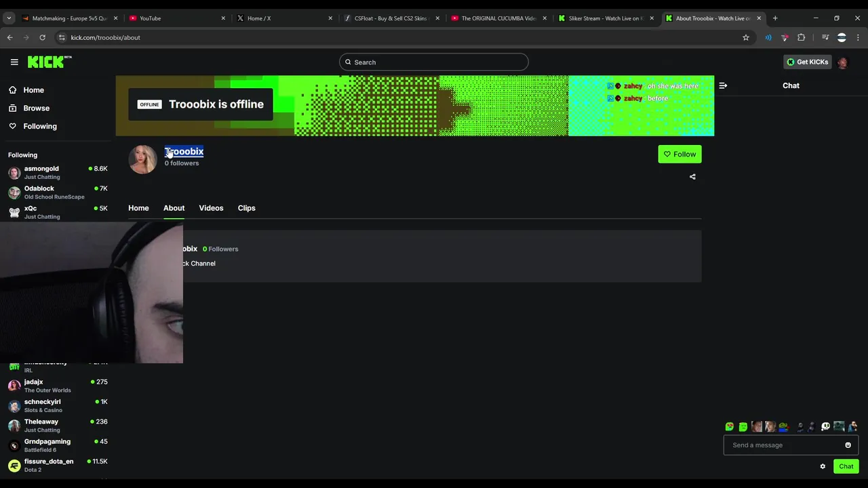868x488 pixels.
Task: Open Theleaway channel in sidebar
Action: (57, 426)
